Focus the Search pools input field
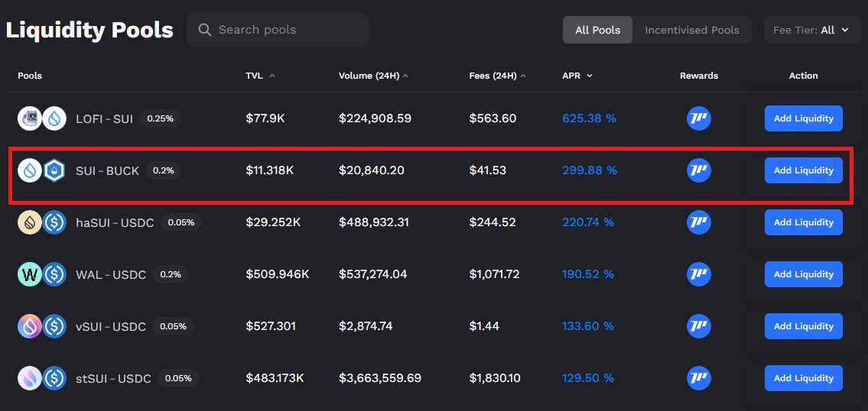Screen dimensions: 868x411 [278, 30]
